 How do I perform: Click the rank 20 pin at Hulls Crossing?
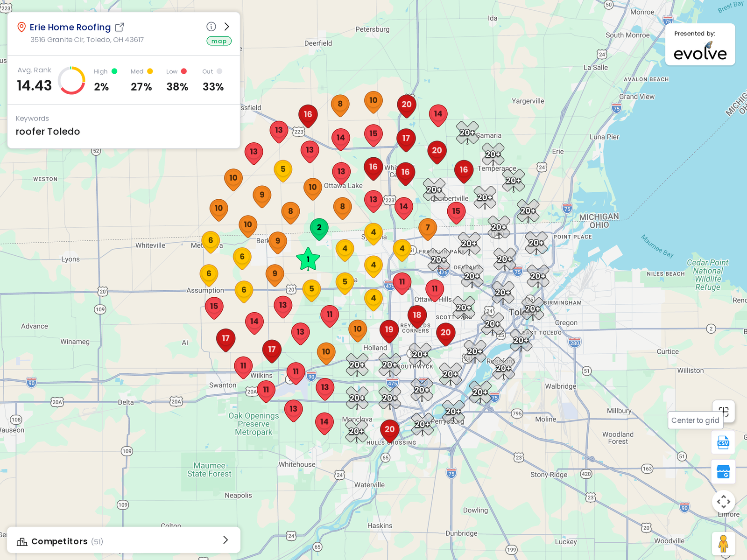pyautogui.click(x=389, y=430)
